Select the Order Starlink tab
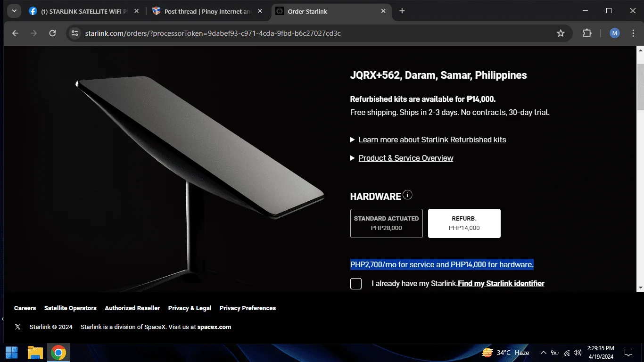644x362 pixels. pos(331,11)
